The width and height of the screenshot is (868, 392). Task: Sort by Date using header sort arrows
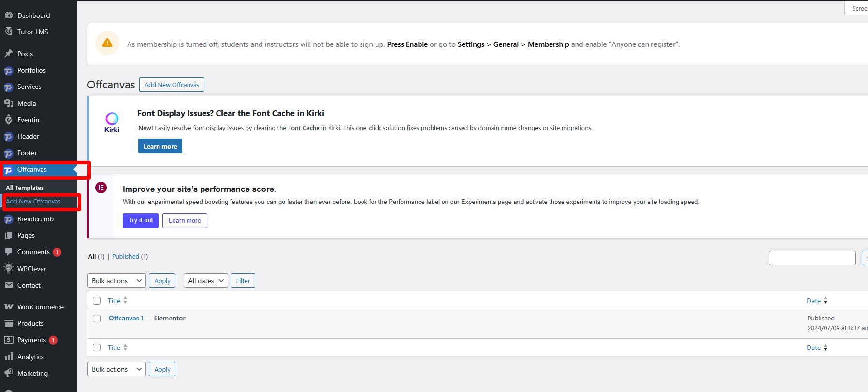coord(825,301)
